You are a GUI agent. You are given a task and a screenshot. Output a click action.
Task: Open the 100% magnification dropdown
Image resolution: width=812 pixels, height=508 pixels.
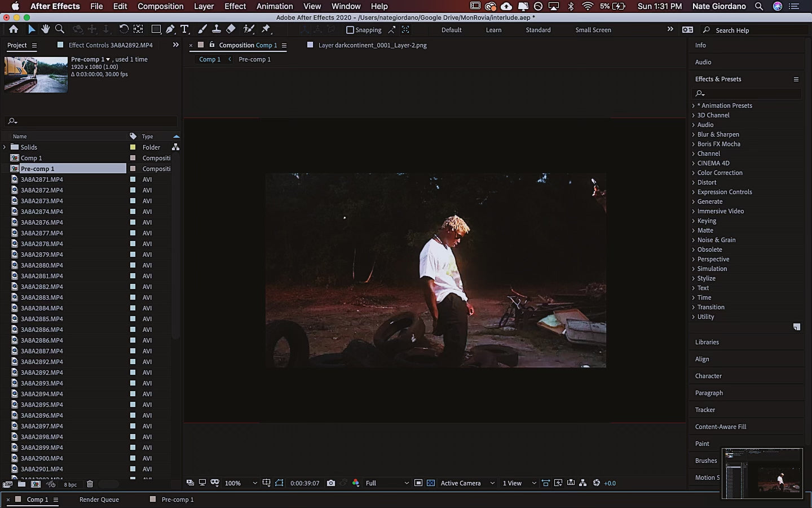(x=241, y=483)
